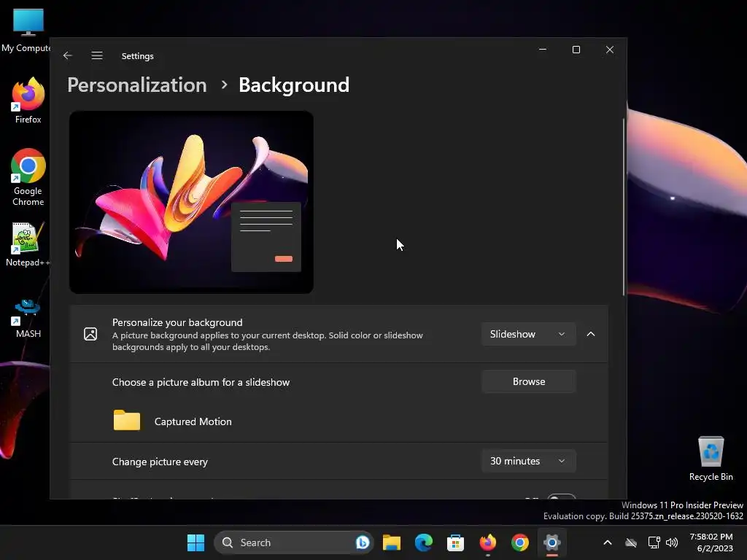Open the Settings hamburger navigation menu
The width and height of the screenshot is (747, 560).
click(97, 55)
